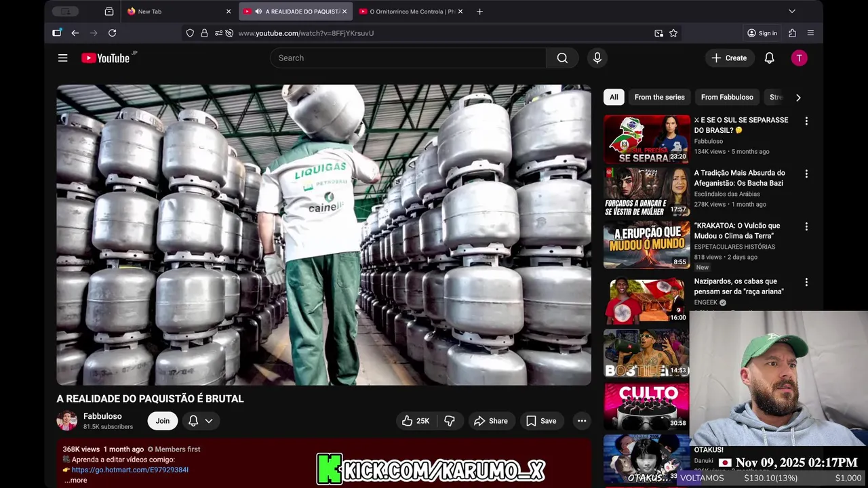Reload the page
This screenshot has height=488, width=868.
coord(113,33)
